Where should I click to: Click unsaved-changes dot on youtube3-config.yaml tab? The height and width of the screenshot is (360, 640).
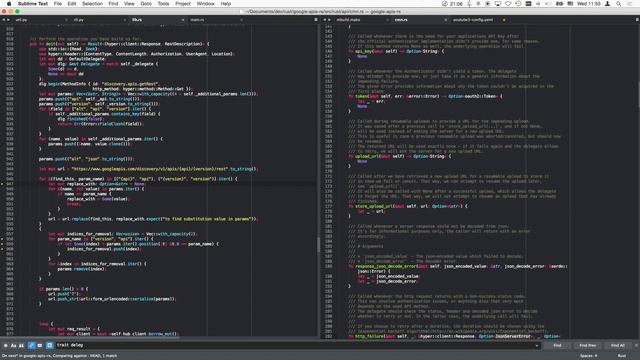(504, 20)
